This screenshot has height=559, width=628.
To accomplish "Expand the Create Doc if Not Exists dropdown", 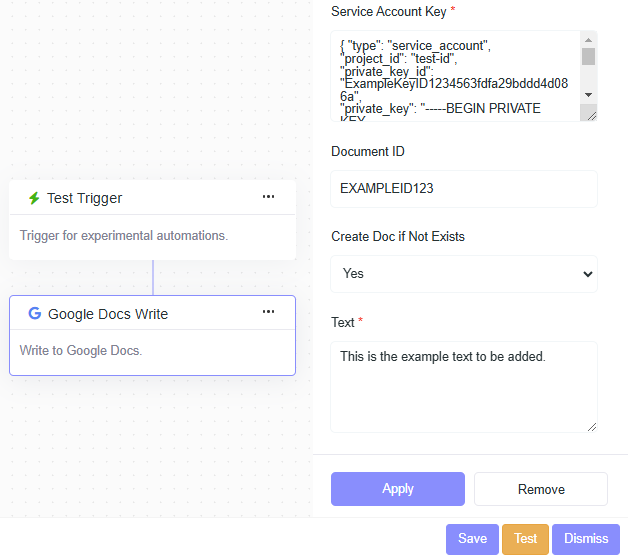I will point(464,273).
